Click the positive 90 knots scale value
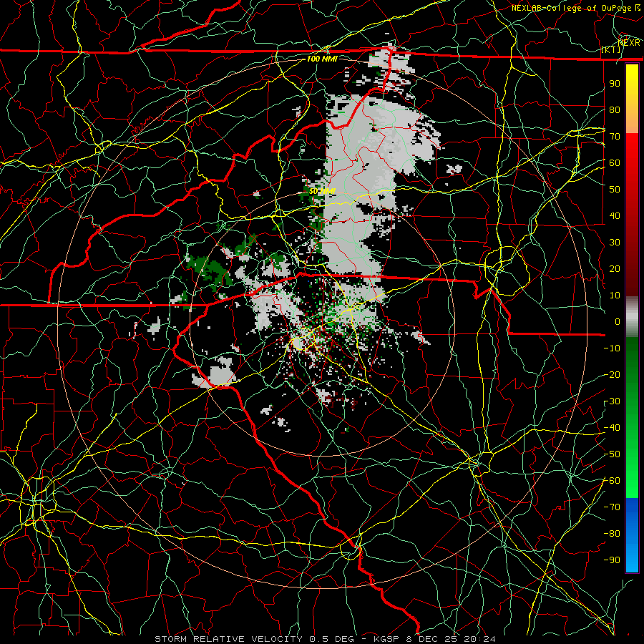Screen dimensions: 644x644 click(615, 84)
